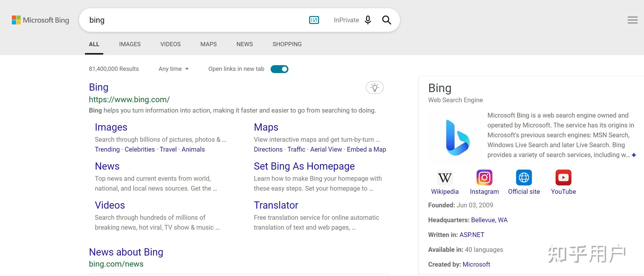This screenshot has height=276, width=644.
Task: Open the bing.com/news URL
Action: [116, 264]
